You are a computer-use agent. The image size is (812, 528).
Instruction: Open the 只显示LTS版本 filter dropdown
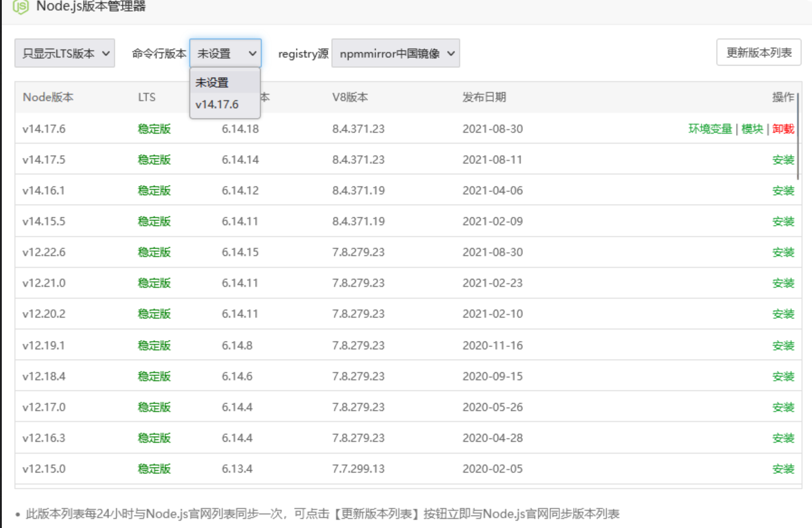pyautogui.click(x=65, y=53)
